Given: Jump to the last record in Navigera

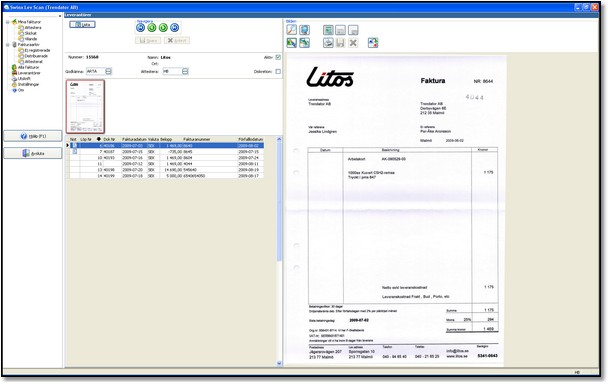Looking at the screenshot, I should click(174, 28).
